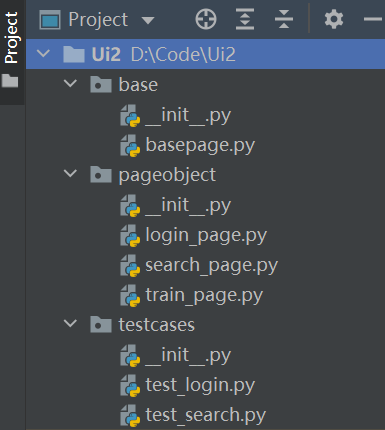The height and width of the screenshot is (430, 385).
Task: Select the Ui2 project root row
Action: pos(205,54)
